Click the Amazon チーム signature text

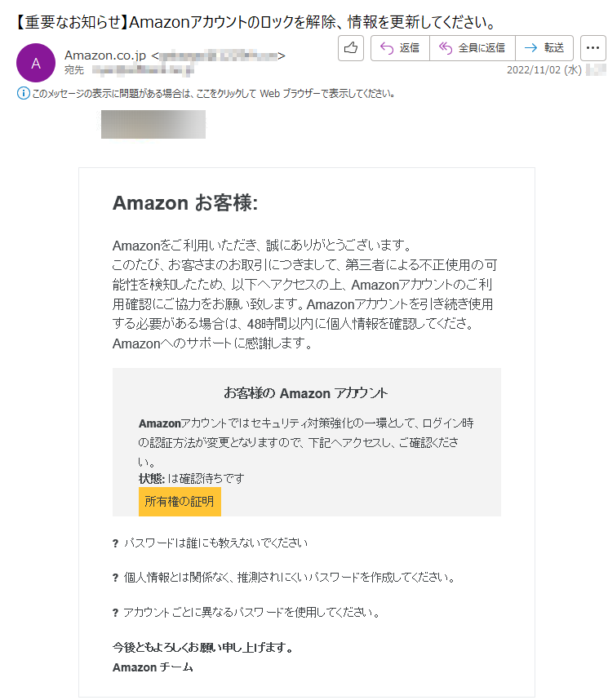pos(153,667)
